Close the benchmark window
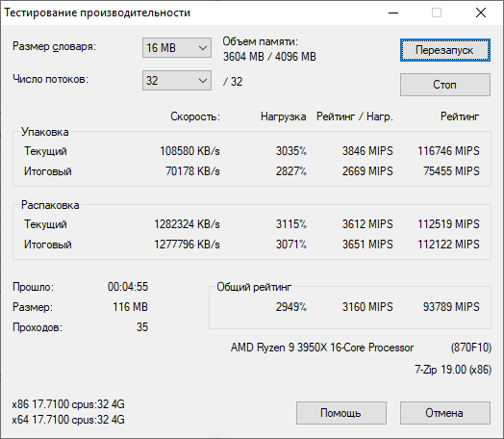 pos(481,13)
